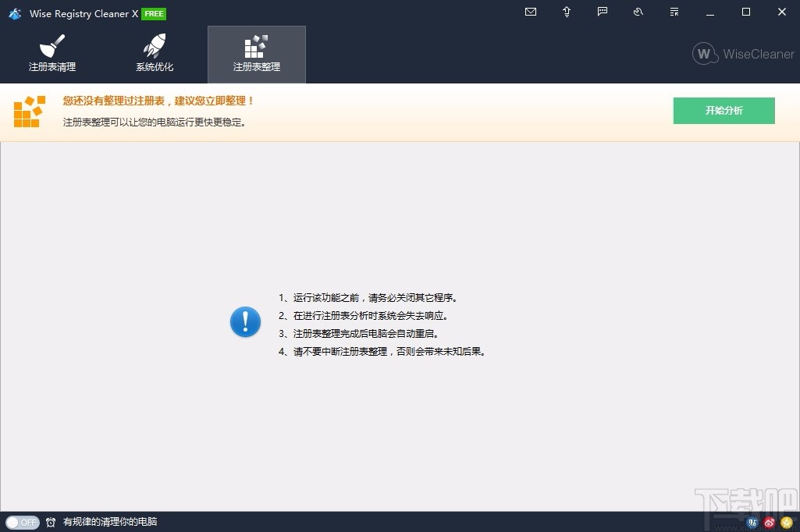Click the wrench settings icon in titlebar
Image resolution: width=800 pixels, height=532 pixels.
click(x=638, y=12)
